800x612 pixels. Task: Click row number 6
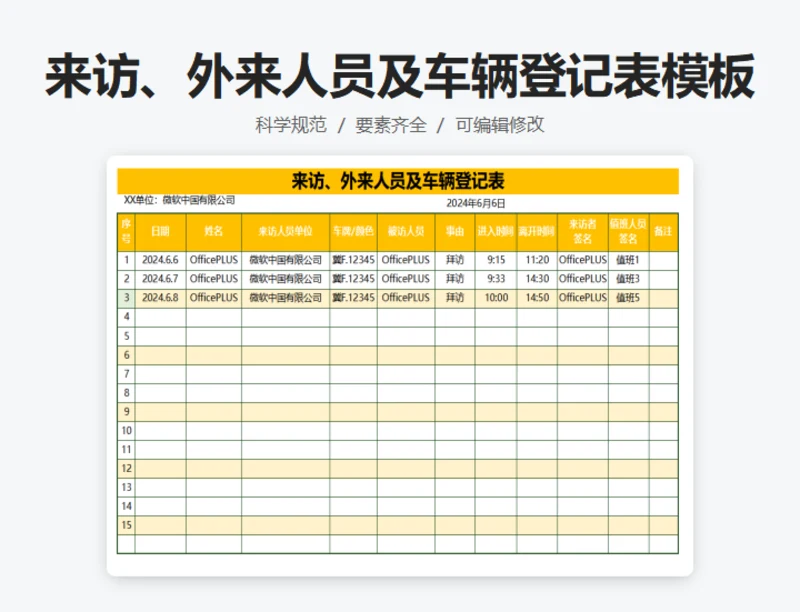(x=127, y=355)
